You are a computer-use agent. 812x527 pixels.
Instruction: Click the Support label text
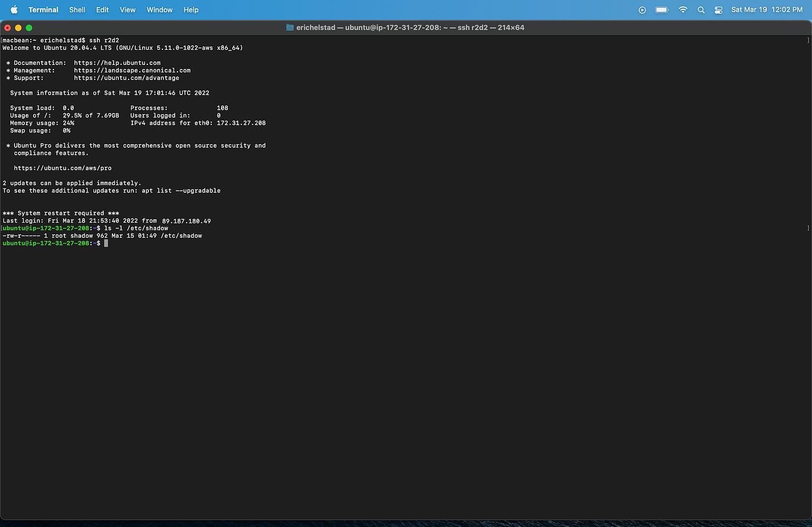[x=28, y=78]
